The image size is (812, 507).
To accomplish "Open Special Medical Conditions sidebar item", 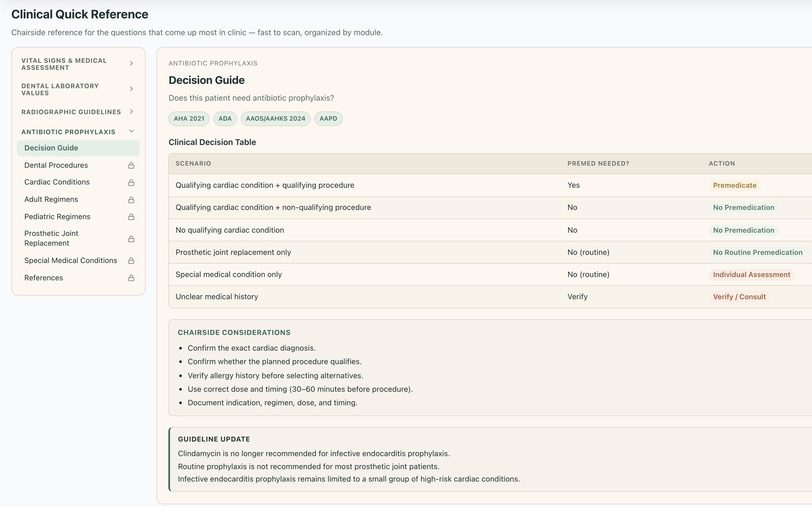I will [x=78, y=261].
